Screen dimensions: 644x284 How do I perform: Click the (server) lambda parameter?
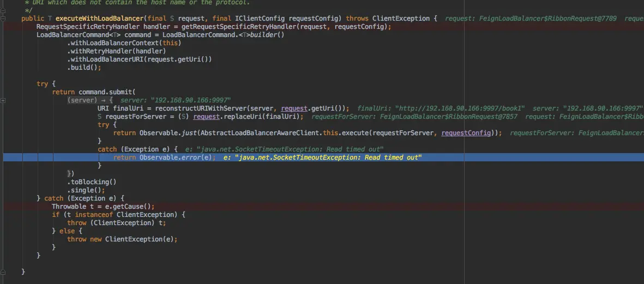[82, 100]
